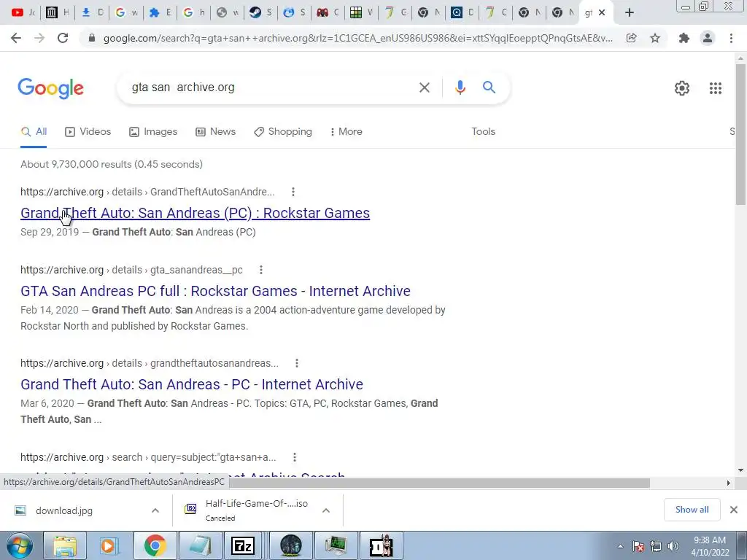Screen dimensions: 747x560
Task: Go back to previous page
Action: [x=16, y=38]
